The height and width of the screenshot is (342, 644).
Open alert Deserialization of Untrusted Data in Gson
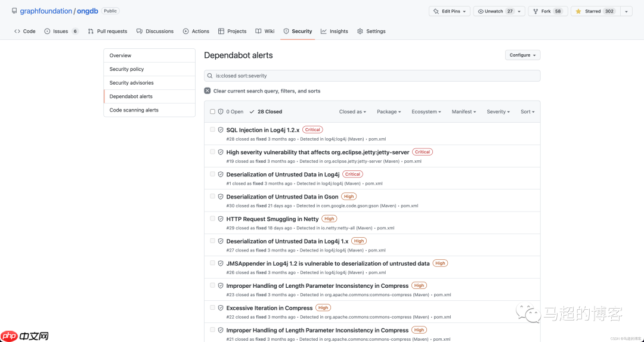282,197
